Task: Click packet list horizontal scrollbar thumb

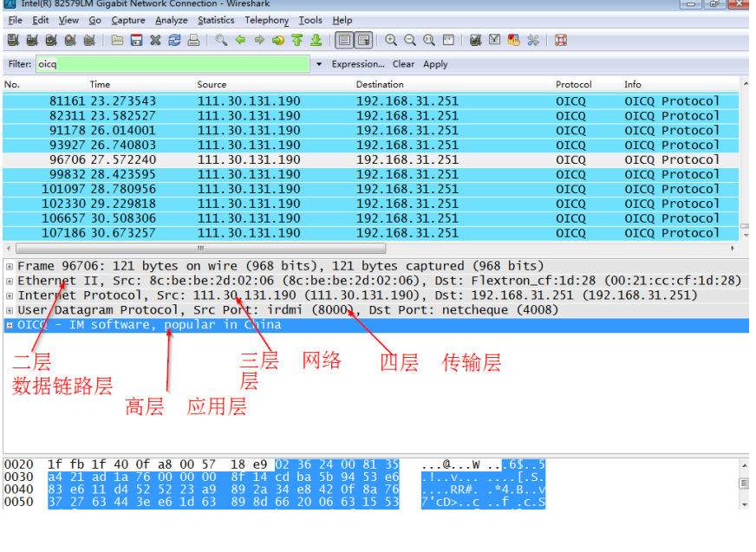Action: point(200,249)
